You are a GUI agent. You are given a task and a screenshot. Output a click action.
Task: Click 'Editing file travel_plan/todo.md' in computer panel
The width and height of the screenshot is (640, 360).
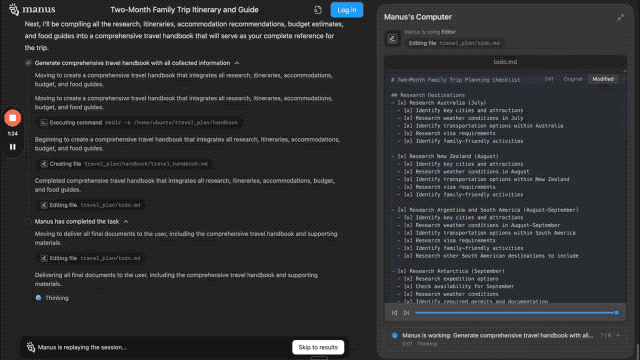click(x=454, y=43)
